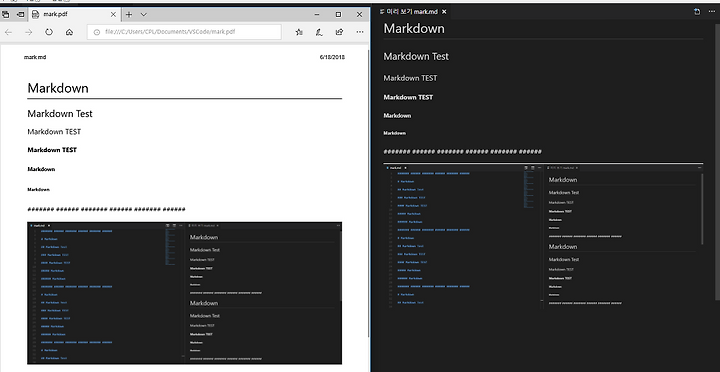Click the large "Markdown" heading in VS Code preview

click(414, 28)
